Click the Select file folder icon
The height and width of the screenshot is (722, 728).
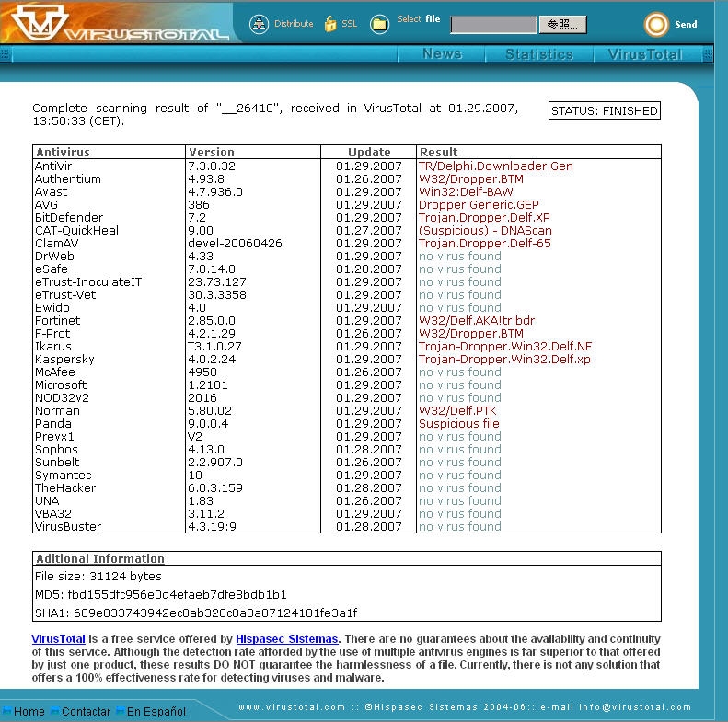coord(379,24)
